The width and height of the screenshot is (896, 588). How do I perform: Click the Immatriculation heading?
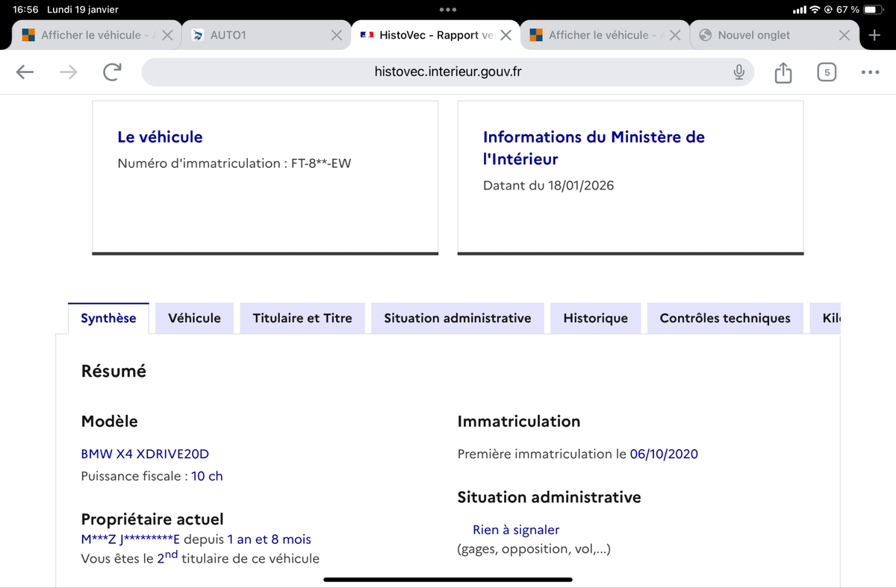[519, 422]
